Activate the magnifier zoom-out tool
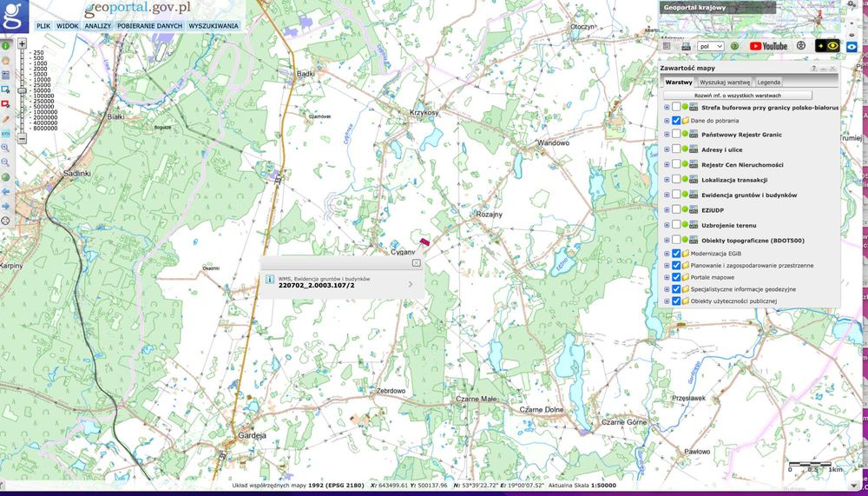 pyautogui.click(x=5, y=162)
